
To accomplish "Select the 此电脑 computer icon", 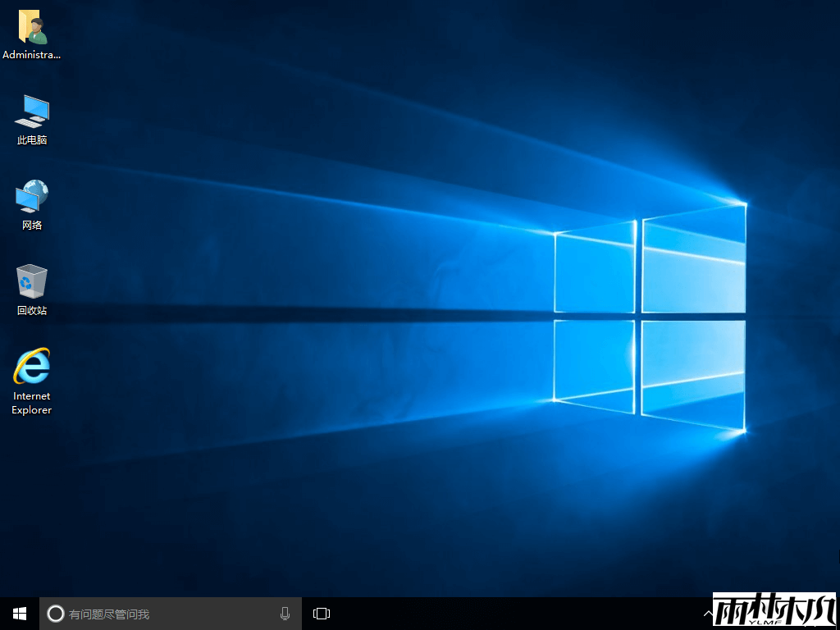I will 32,111.
